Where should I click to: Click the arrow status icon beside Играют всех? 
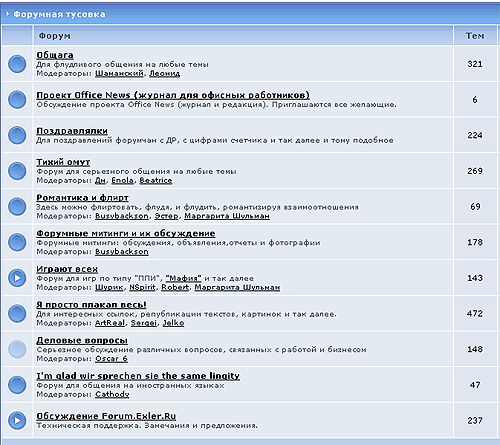click(x=17, y=278)
